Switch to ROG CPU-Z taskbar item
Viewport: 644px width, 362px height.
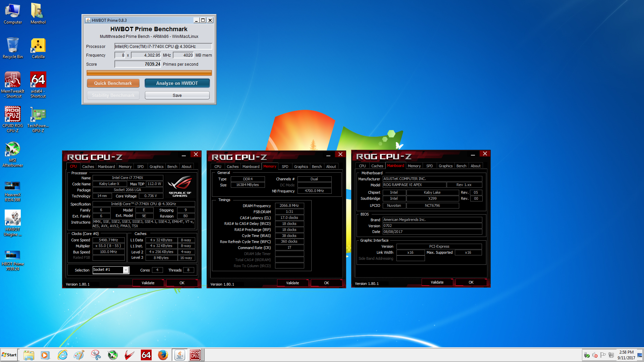tap(196, 355)
